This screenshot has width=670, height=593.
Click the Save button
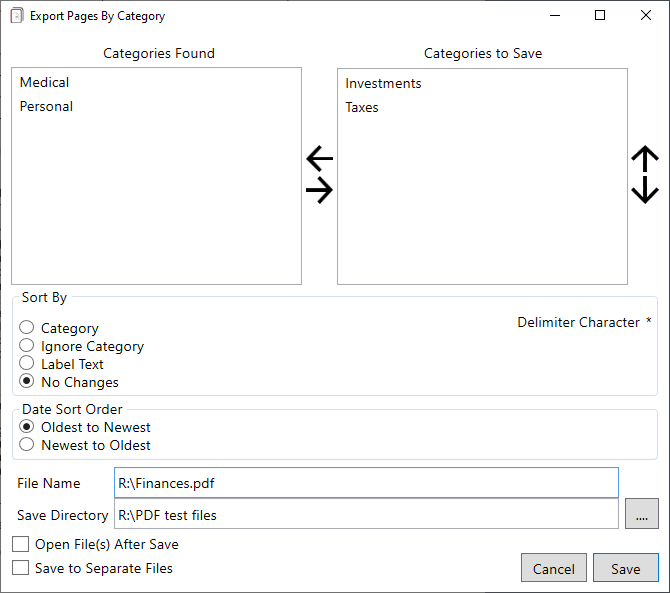coord(626,568)
